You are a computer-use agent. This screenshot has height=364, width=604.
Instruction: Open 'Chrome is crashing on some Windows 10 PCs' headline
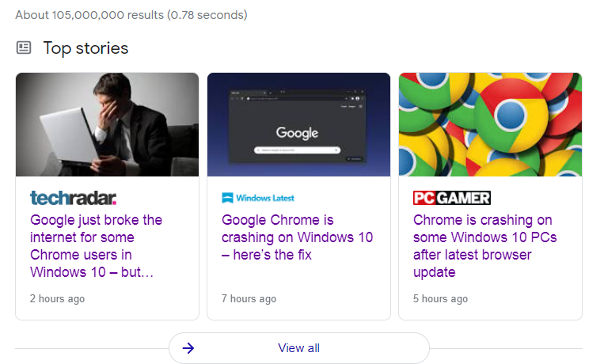pos(484,246)
